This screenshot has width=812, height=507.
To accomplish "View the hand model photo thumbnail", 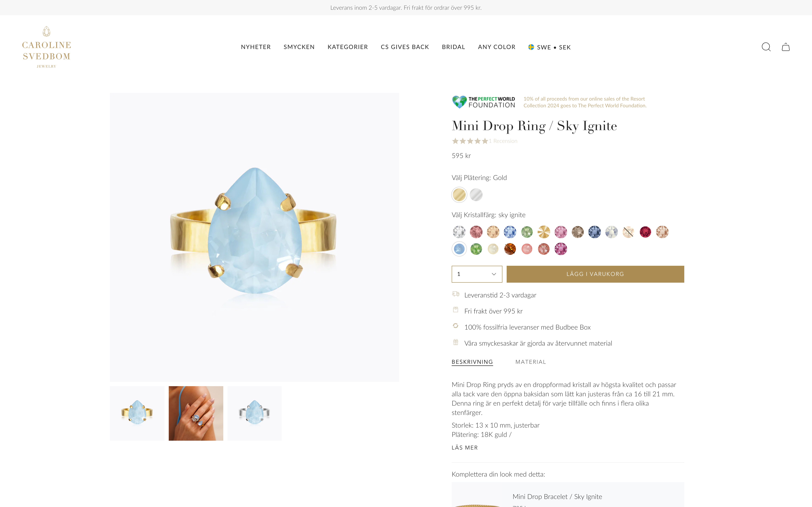I will point(196,413).
